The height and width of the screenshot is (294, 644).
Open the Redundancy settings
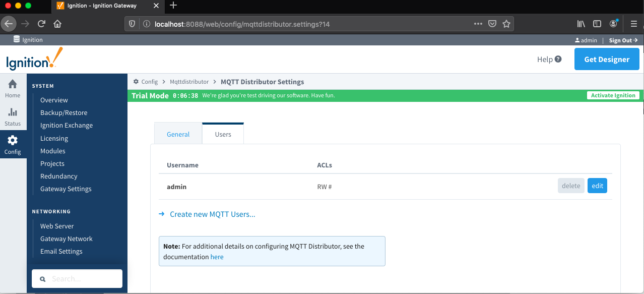[59, 176]
